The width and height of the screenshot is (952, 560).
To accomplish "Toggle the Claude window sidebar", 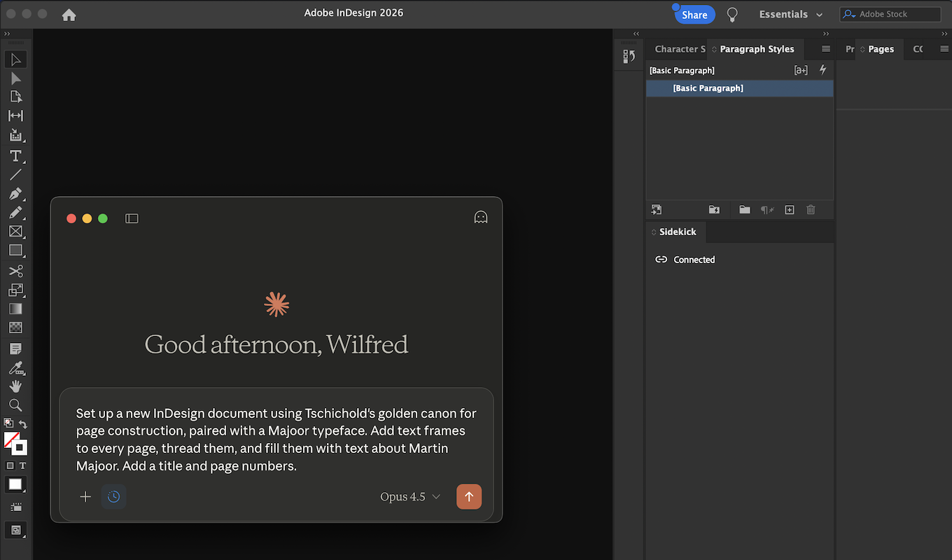I will coord(132,218).
